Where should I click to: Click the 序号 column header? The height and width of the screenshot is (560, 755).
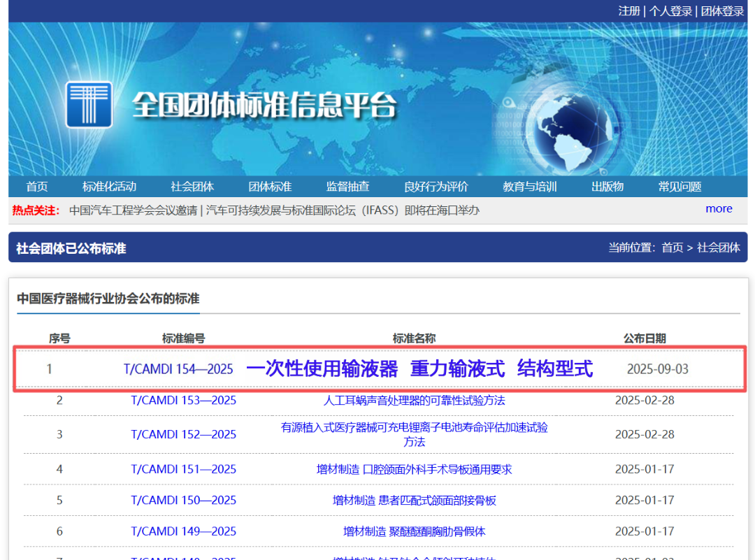point(59,338)
